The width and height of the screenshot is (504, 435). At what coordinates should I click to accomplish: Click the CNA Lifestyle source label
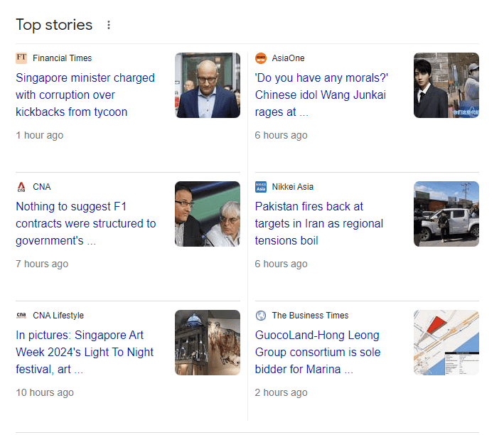(58, 316)
